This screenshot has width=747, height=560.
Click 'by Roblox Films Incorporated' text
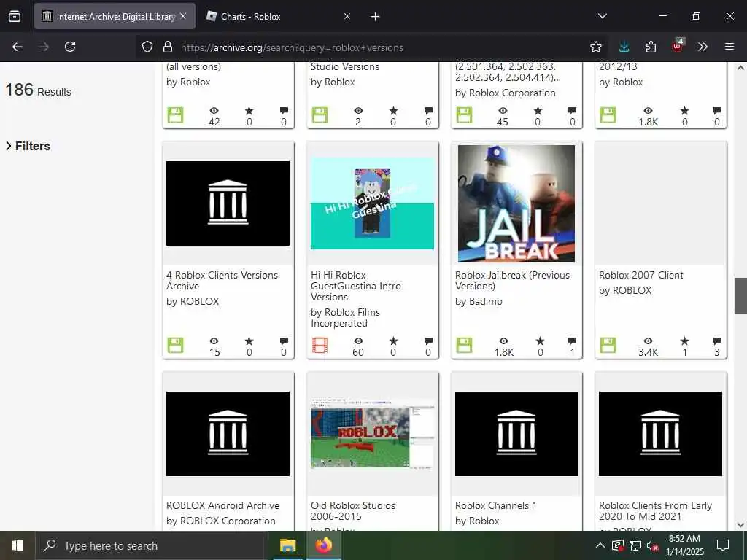point(345,318)
